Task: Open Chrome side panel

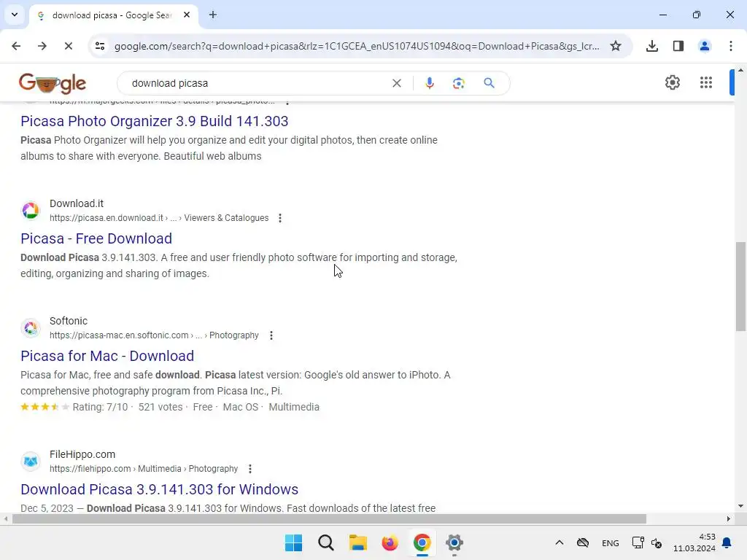Action: [678, 46]
